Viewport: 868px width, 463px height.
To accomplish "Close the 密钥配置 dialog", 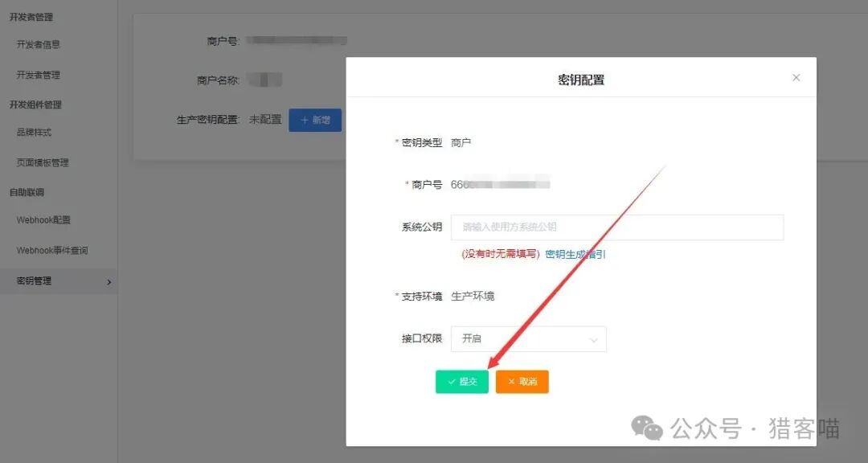I will coord(796,77).
